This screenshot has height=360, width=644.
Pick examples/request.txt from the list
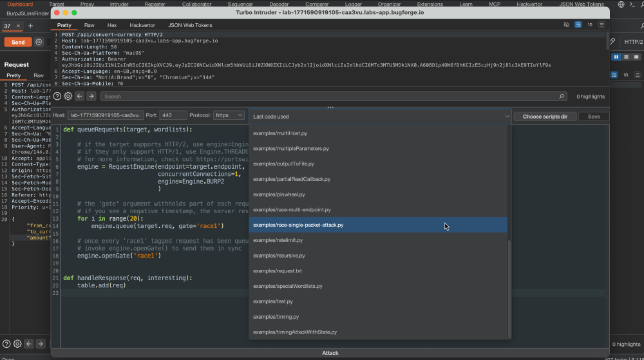378,271
